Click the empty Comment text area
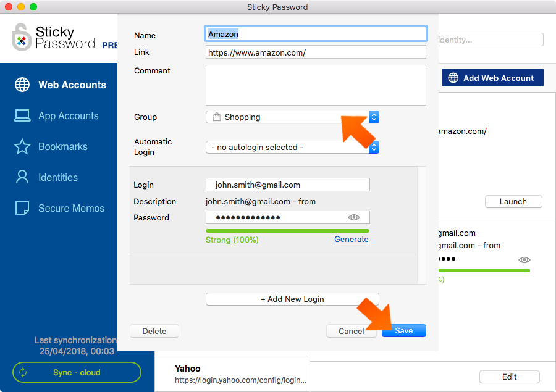 316,85
